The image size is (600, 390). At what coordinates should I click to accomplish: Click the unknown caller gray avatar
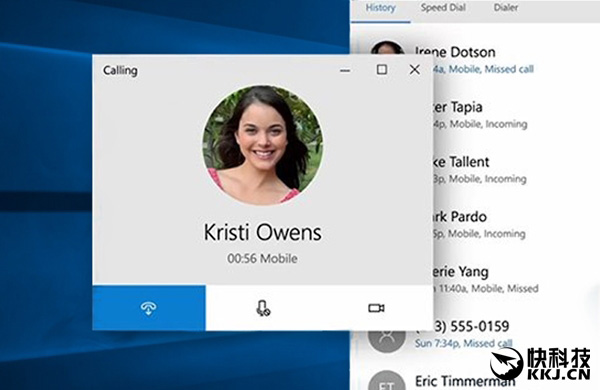click(x=387, y=338)
